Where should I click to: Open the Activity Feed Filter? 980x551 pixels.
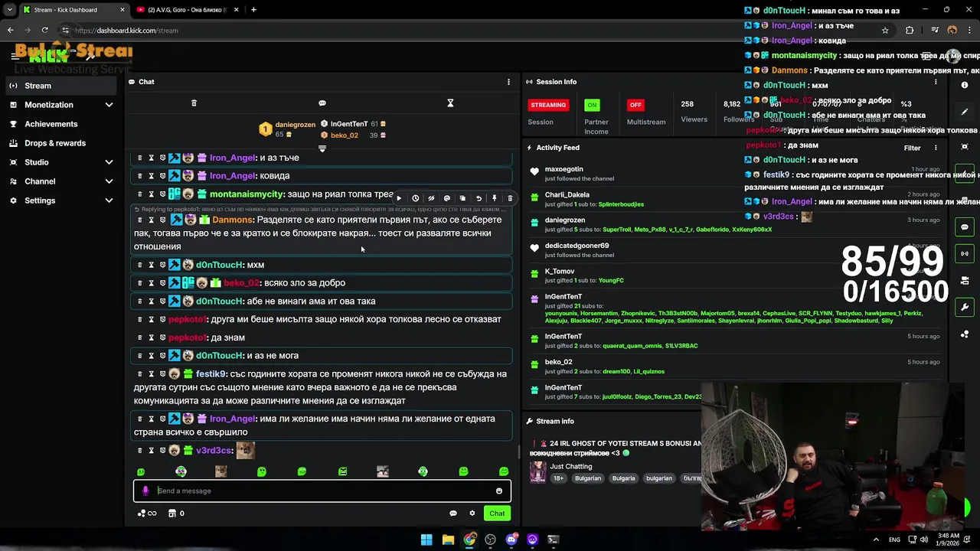[912, 148]
